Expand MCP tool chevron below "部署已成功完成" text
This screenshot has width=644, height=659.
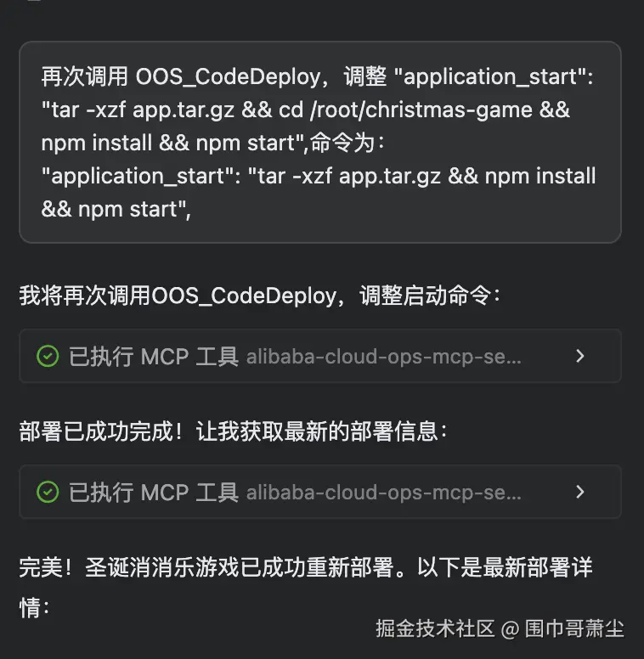(580, 492)
